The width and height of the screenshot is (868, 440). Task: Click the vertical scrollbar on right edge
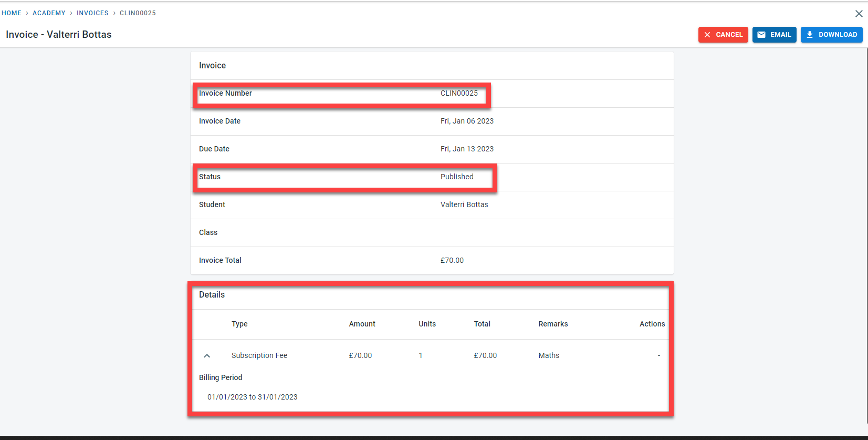pos(866,237)
